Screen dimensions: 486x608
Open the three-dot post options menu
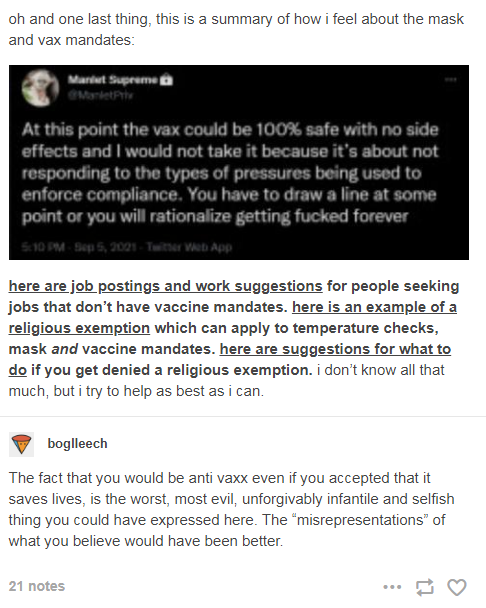(392, 587)
